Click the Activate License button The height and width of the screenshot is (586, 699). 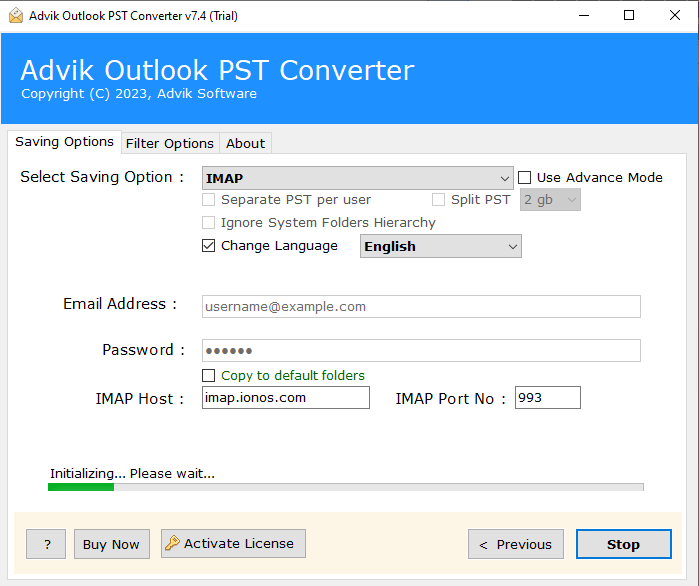233,543
